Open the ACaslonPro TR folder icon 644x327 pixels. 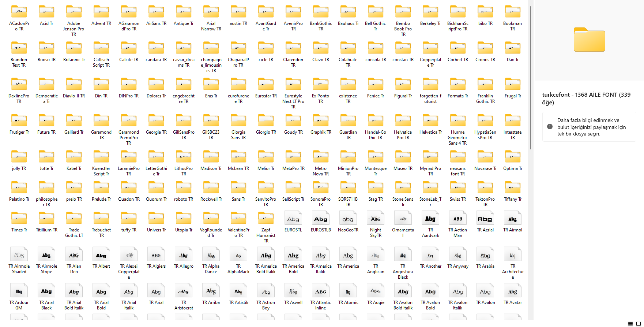(x=19, y=12)
